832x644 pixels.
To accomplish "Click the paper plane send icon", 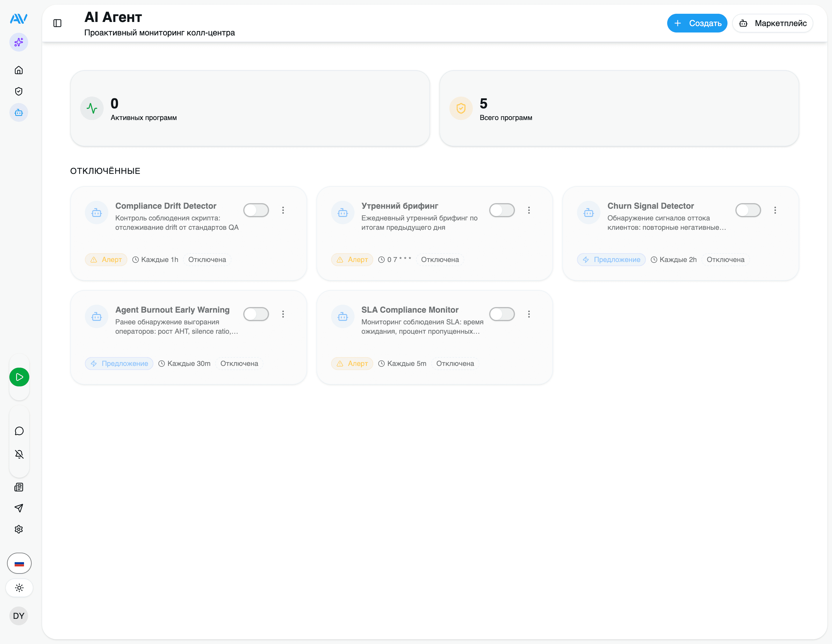I will point(19,508).
